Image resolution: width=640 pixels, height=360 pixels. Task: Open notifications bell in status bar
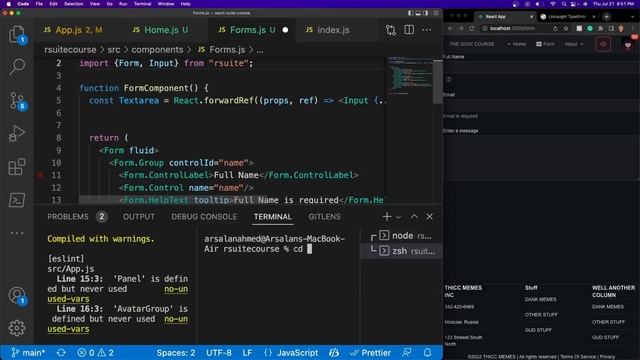click(427, 353)
